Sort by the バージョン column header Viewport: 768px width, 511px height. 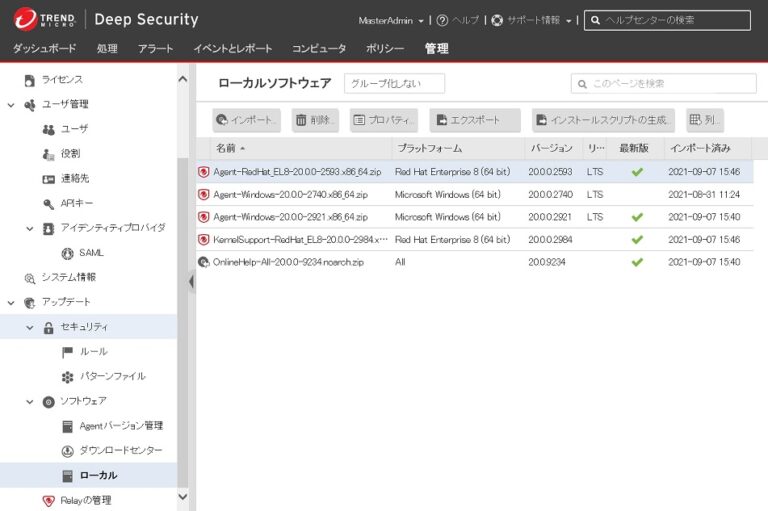553,148
